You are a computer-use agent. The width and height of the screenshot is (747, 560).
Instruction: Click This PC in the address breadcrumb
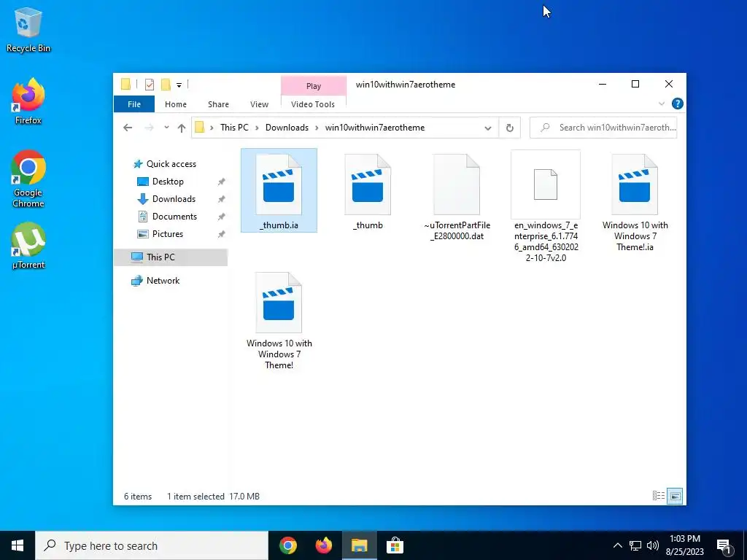point(234,128)
